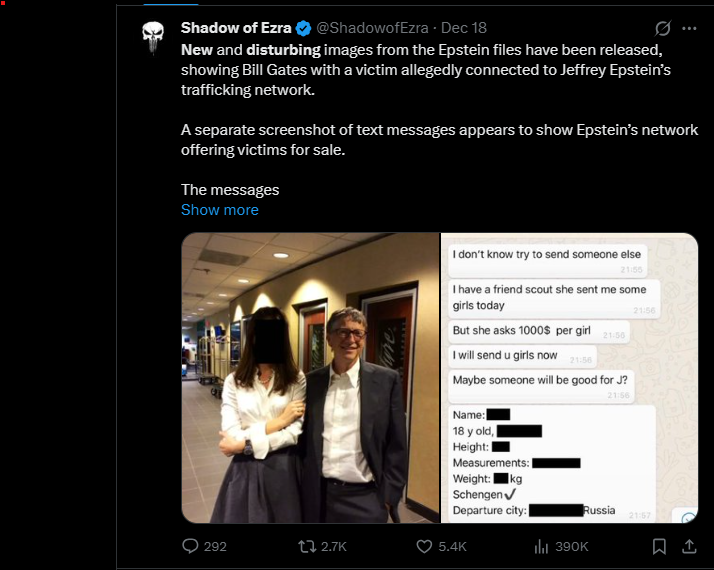Viewport: 714px width, 570px height.
Task: Click the reply speech bubble icon
Action: tap(190, 546)
